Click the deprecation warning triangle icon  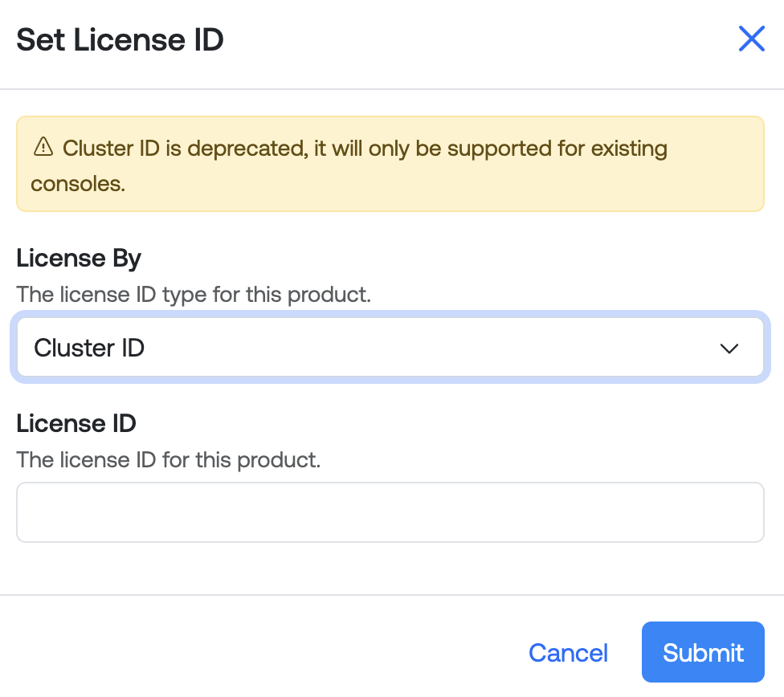(43, 147)
